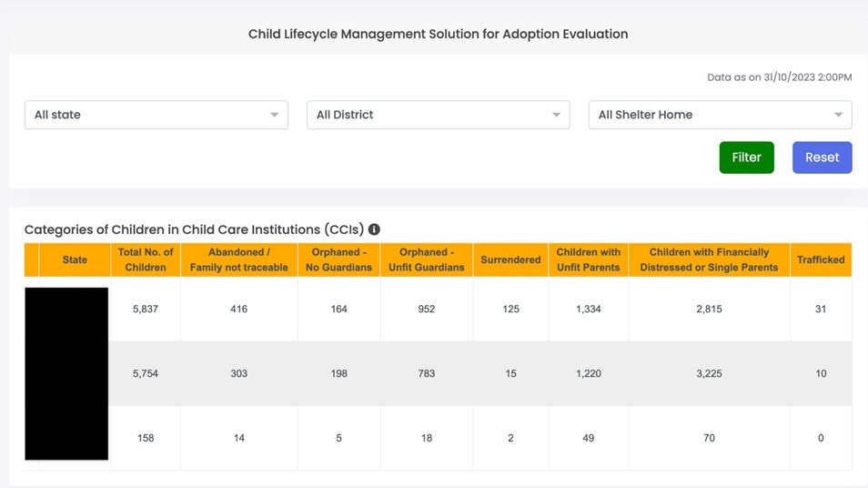Click the Child Lifecycle Management Solution title
This screenshot has height=488, width=868.
click(x=438, y=34)
